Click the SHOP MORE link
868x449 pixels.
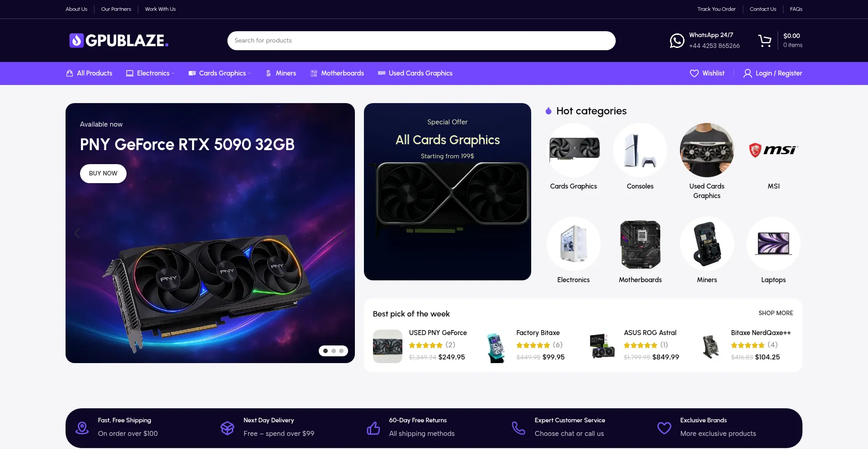tap(776, 313)
